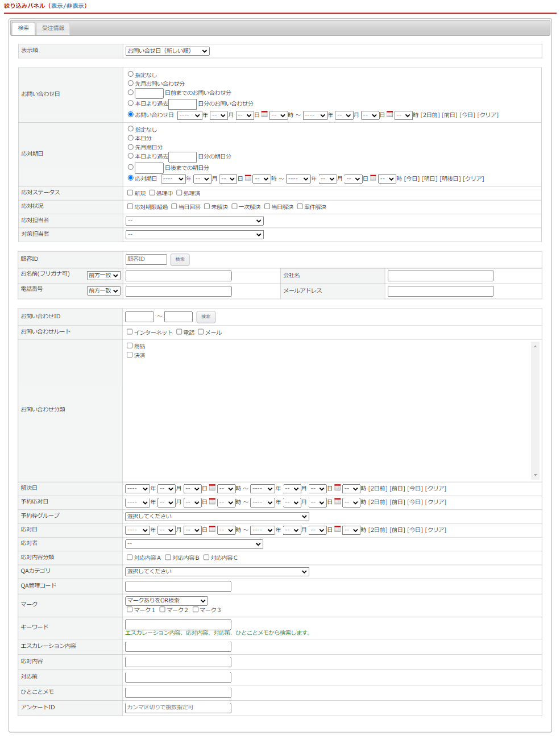Open start-date calendar in お問い合わせ日 row

264,114
